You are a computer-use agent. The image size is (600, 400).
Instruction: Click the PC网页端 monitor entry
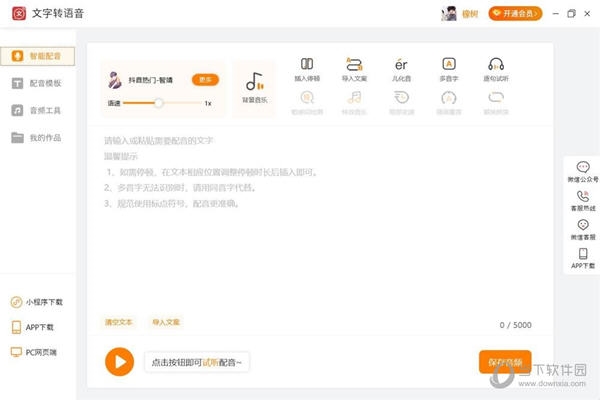tap(34, 352)
